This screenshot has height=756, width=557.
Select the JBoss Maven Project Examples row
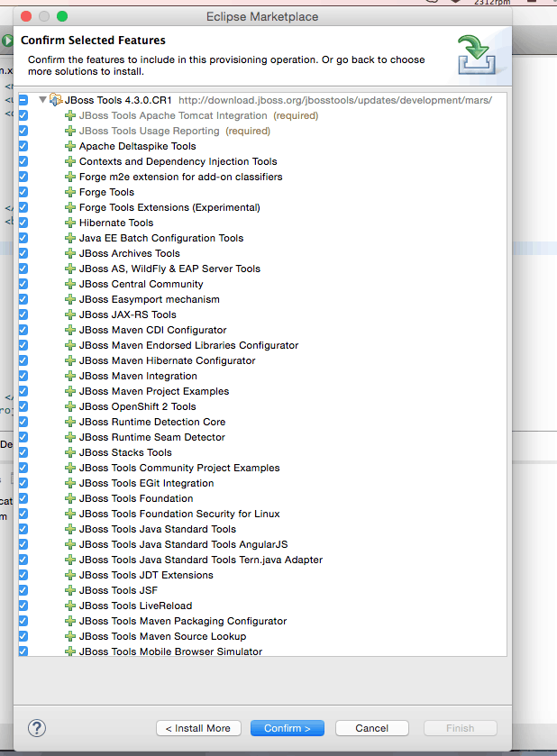click(262, 391)
